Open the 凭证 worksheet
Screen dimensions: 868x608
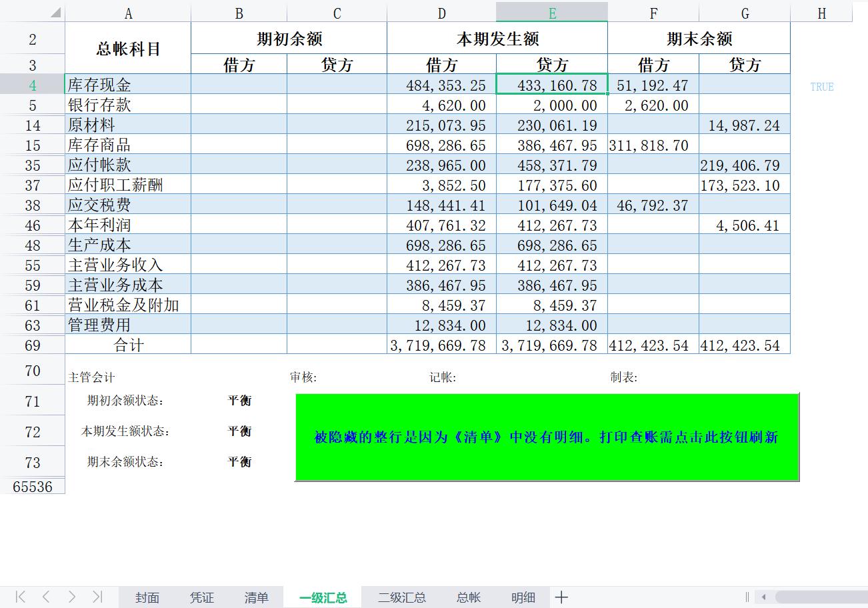[201, 598]
